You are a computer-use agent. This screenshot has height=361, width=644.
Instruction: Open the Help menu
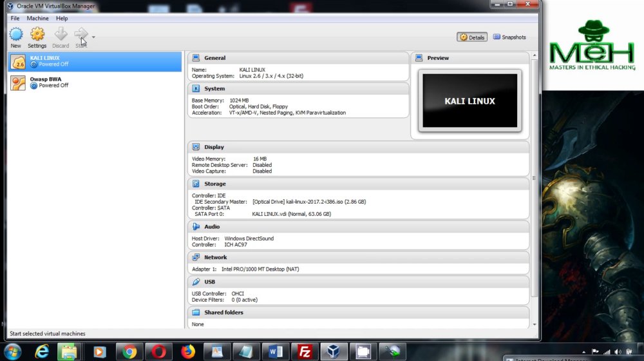62,18
